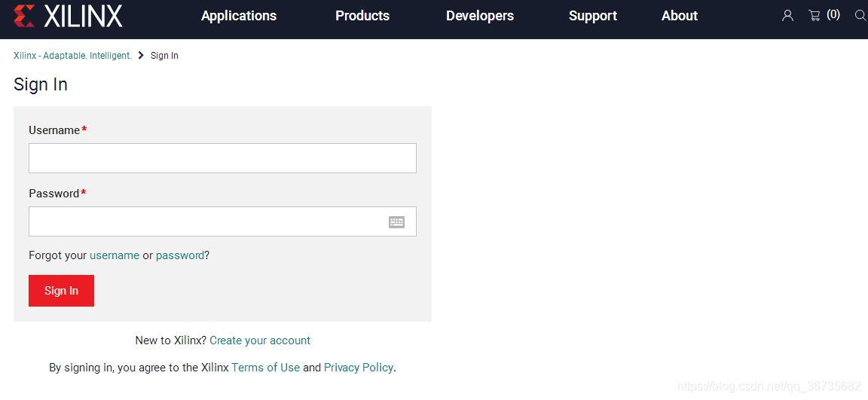Show the virtual keyboard in Password field

396,222
